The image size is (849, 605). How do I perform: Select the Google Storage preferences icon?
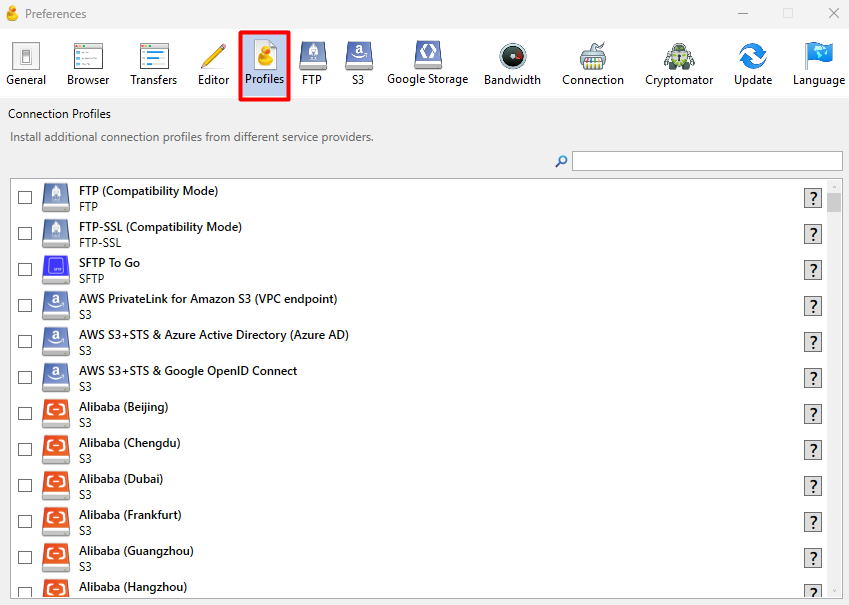tap(427, 64)
